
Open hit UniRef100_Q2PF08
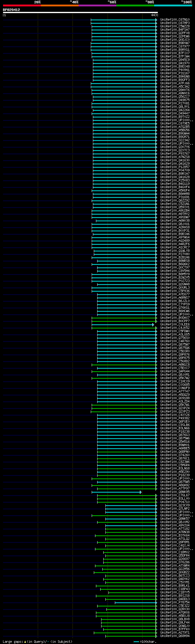pyautogui.click(x=175, y=33)
